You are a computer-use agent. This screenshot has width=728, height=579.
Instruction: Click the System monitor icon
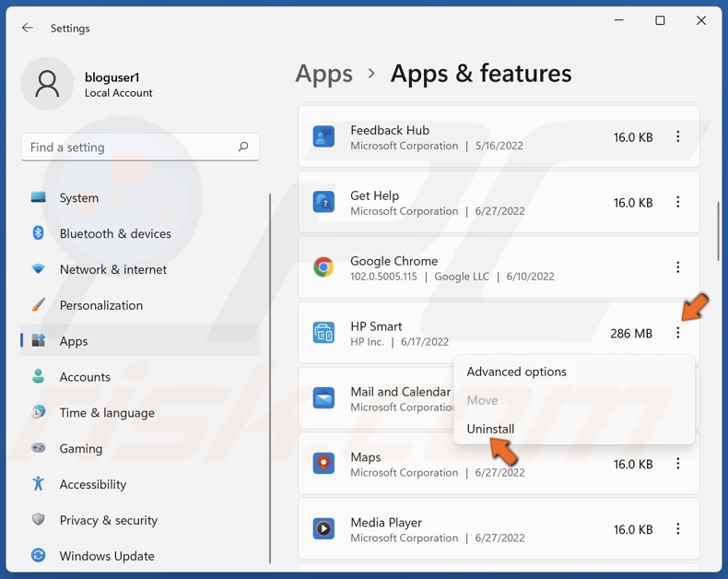pyautogui.click(x=38, y=197)
